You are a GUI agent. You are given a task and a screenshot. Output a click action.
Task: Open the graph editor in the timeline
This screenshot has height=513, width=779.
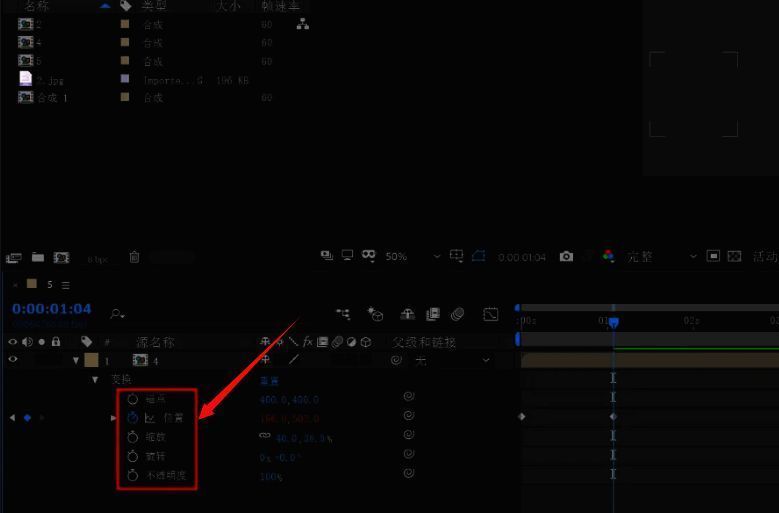490,314
